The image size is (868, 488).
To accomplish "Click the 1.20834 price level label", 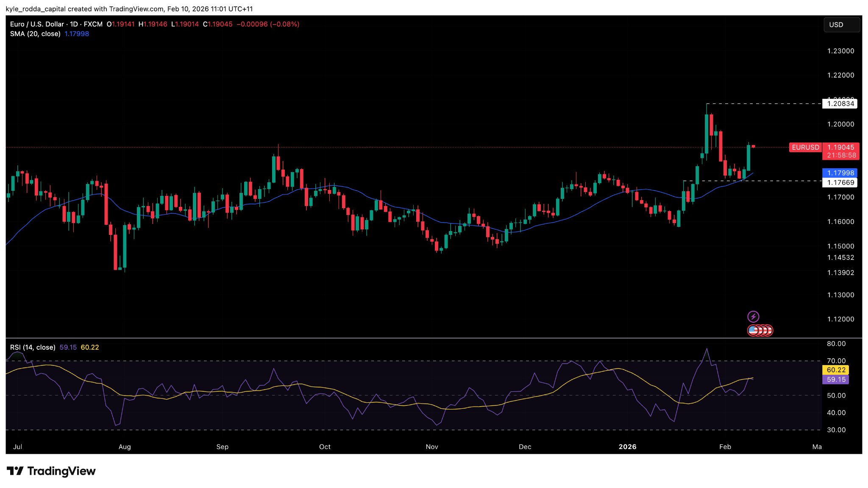I will [840, 103].
